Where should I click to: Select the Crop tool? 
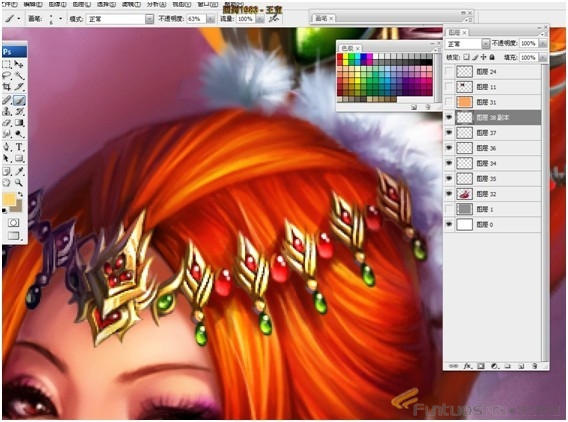[7, 87]
